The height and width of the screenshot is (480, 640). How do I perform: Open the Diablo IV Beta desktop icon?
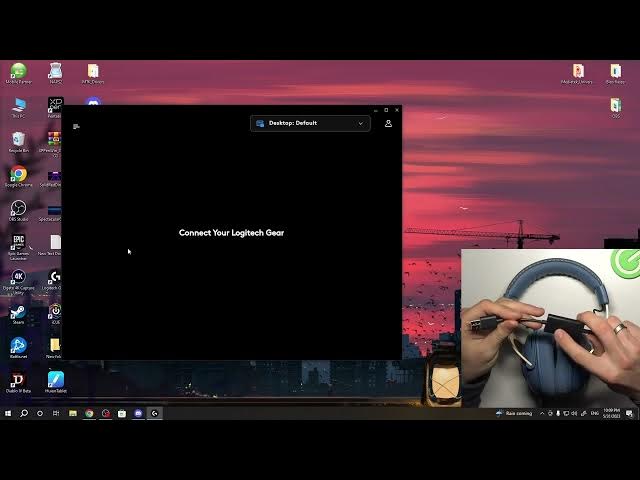[18, 383]
